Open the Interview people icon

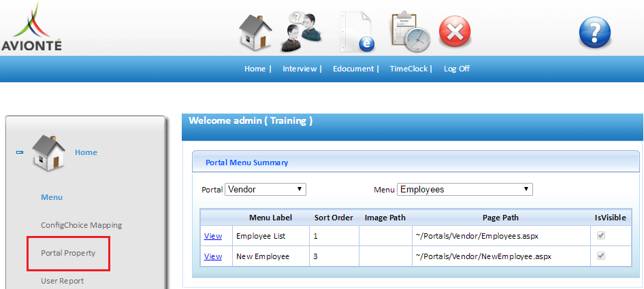(302, 30)
